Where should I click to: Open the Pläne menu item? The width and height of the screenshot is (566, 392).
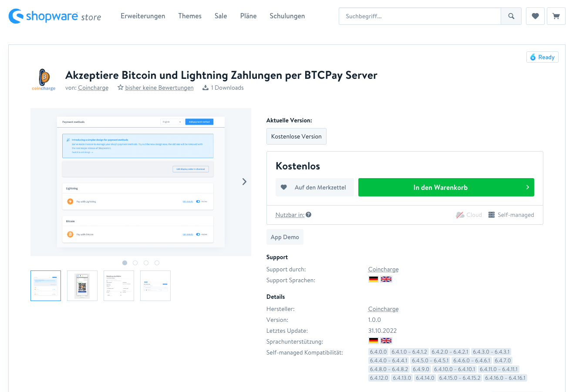pos(248,16)
